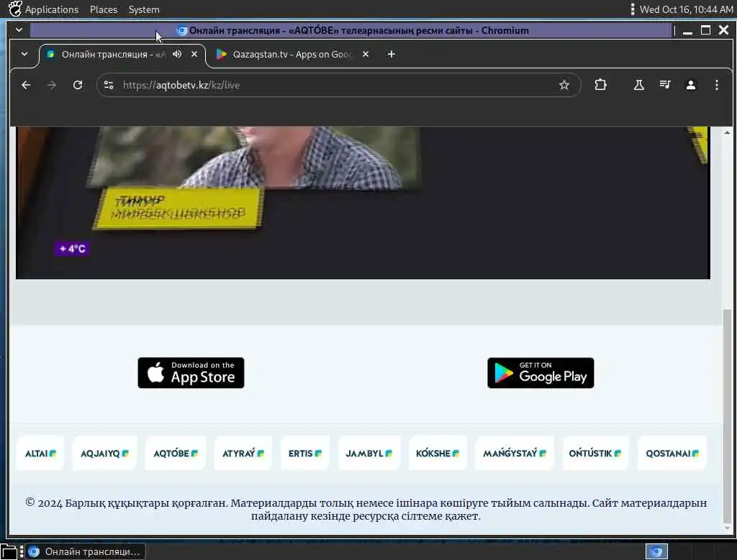Go back with the browser back arrow
Image resolution: width=737 pixels, height=560 pixels.
pos(26,85)
